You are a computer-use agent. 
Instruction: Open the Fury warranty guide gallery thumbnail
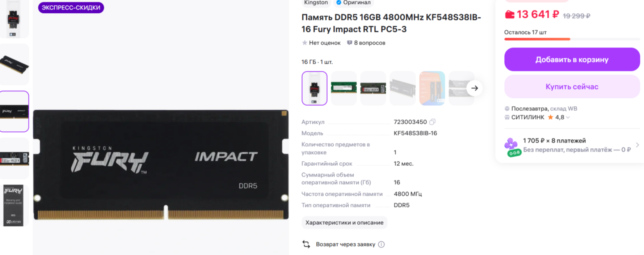click(14, 205)
